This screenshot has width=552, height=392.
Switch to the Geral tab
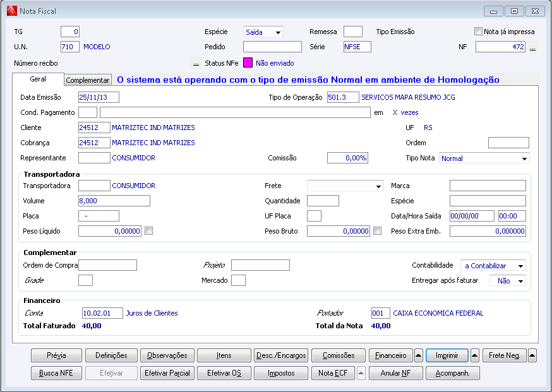coord(38,79)
